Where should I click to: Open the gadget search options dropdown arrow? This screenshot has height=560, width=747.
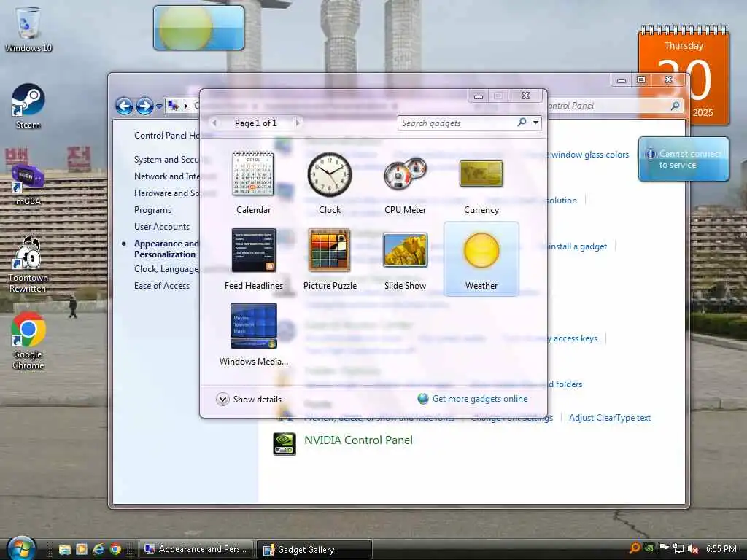[x=536, y=122]
